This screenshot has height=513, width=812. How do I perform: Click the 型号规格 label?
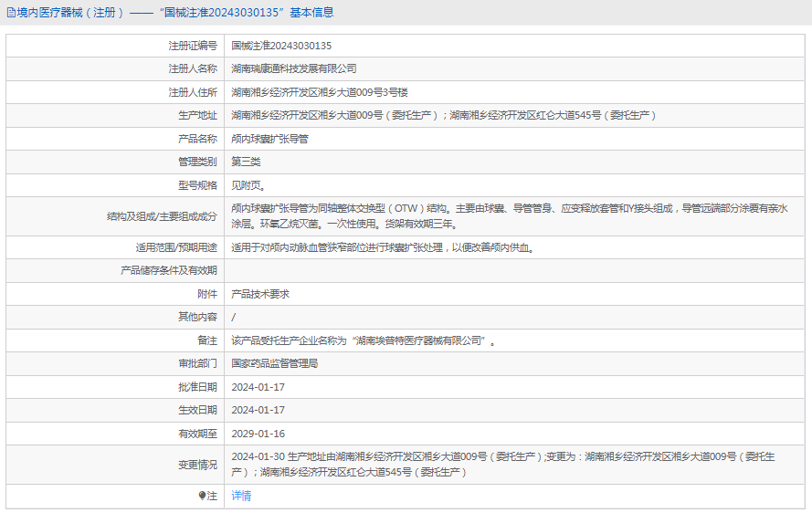pyautogui.click(x=198, y=185)
